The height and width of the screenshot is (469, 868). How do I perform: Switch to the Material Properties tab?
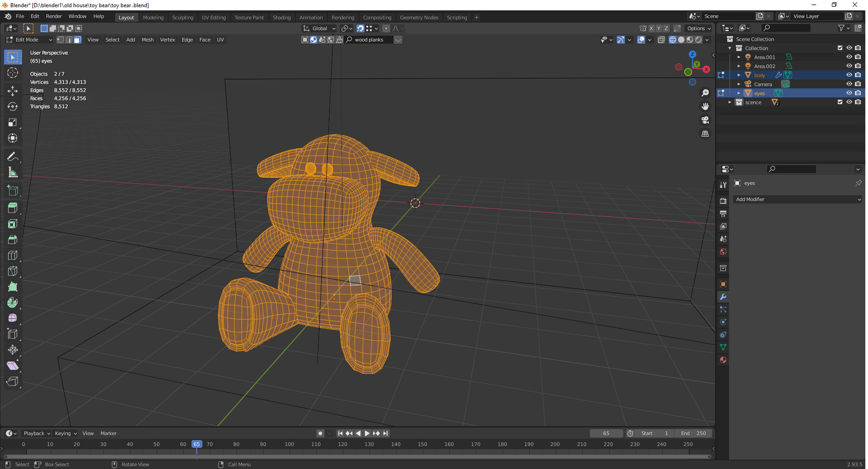(x=723, y=360)
